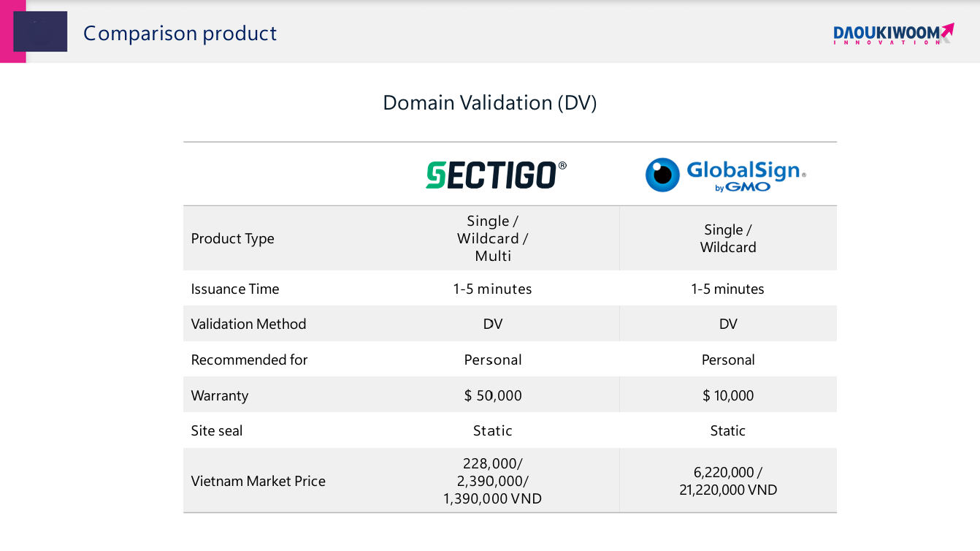The height and width of the screenshot is (551, 980).
Task: Select 'Personal' in the Sectigo column
Action: [x=493, y=360]
